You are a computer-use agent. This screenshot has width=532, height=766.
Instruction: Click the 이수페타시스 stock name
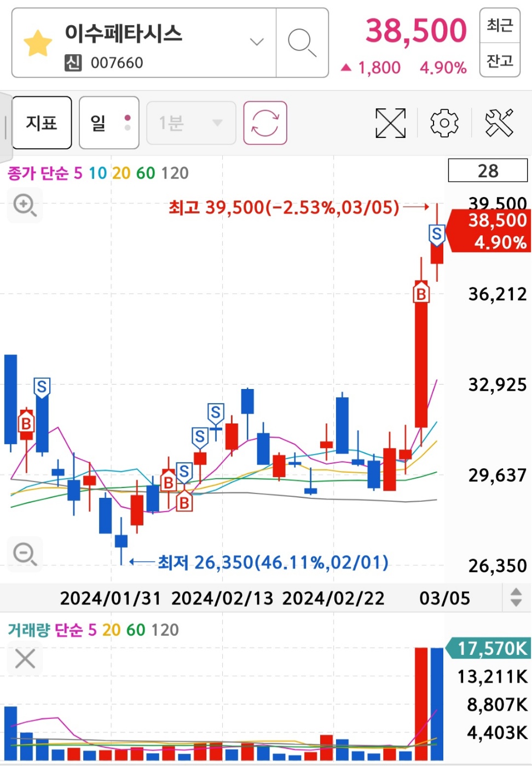tap(124, 33)
